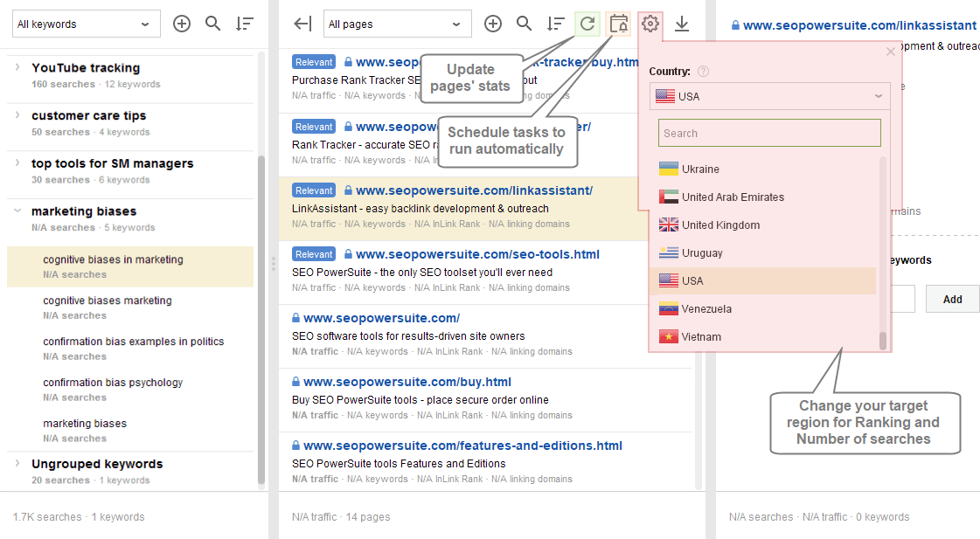980x539 pixels.
Task: Open the linkassistant URL in the right panel
Action: [x=860, y=25]
